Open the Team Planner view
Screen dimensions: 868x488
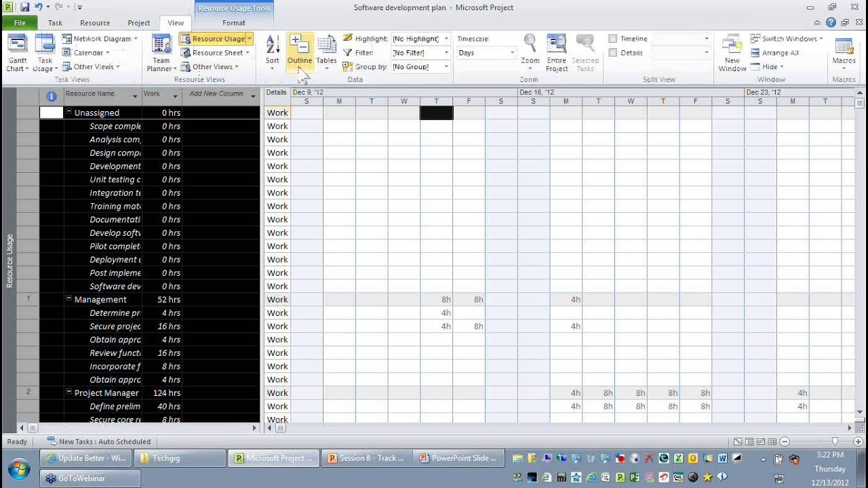point(161,53)
